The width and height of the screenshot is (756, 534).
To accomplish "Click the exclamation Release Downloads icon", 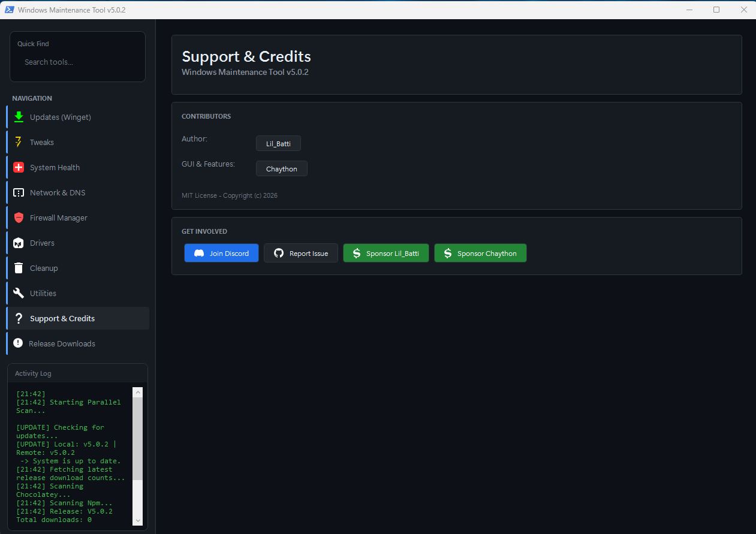I will click(x=18, y=343).
